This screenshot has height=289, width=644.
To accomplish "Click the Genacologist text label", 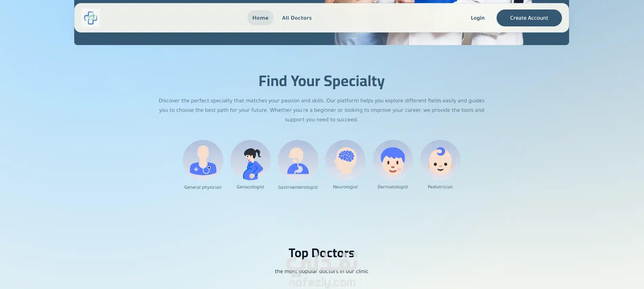I will [250, 187].
